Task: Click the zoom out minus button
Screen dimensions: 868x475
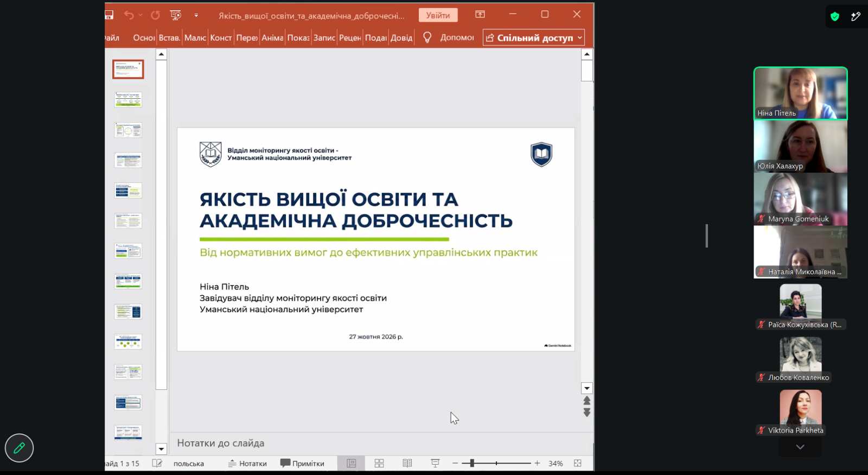Action: (x=455, y=463)
